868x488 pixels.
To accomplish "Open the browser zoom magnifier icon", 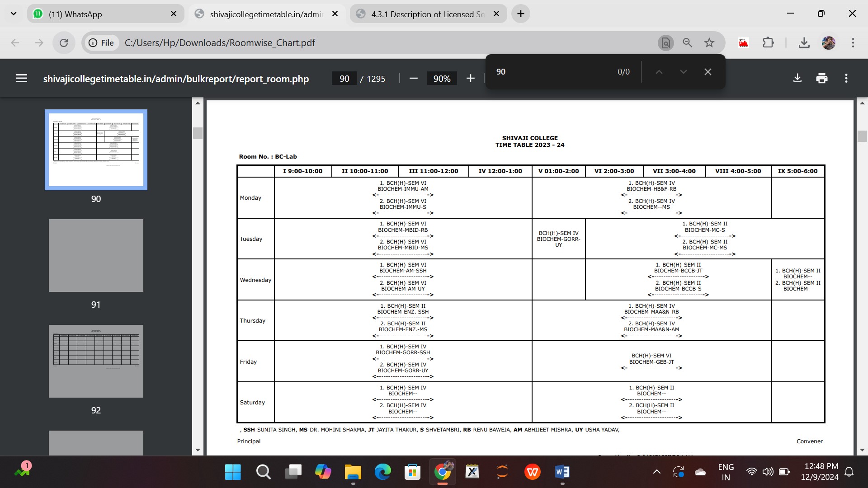I will click(x=688, y=43).
